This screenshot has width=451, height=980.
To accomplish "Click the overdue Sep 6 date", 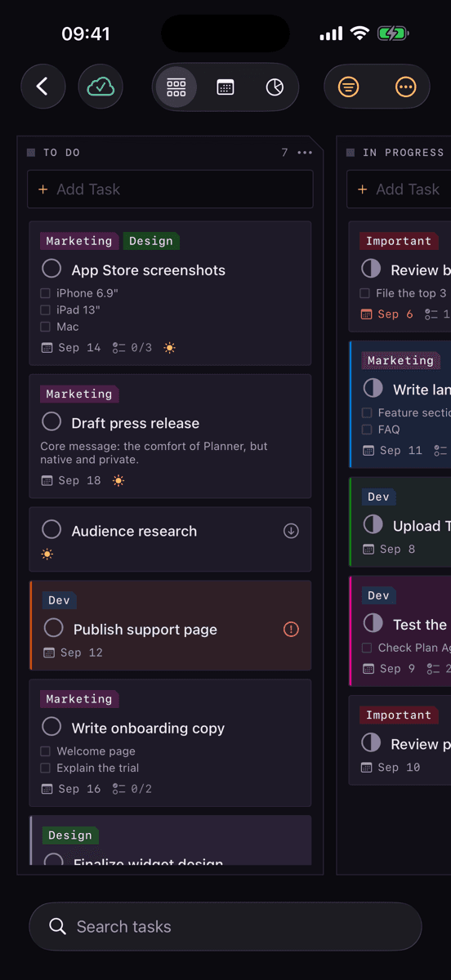I will [x=387, y=314].
